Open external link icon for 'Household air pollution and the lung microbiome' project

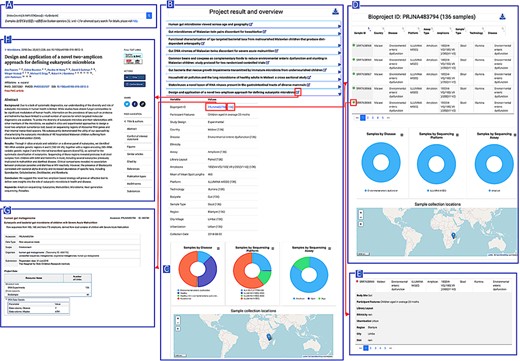(309, 77)
